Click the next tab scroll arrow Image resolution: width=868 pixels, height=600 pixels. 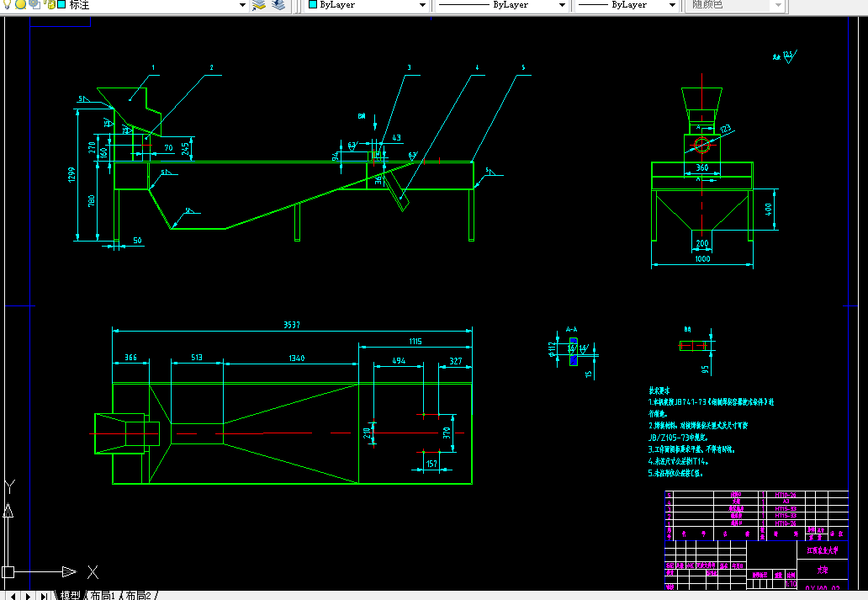point(28,596)
